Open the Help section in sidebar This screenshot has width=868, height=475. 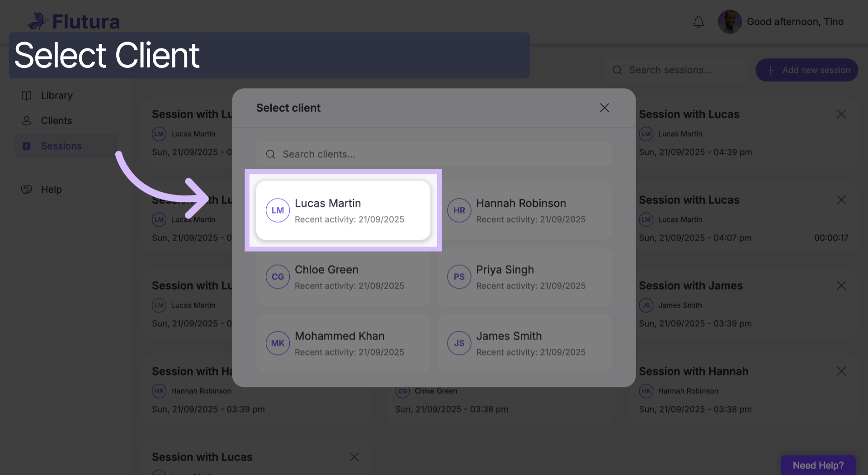pos(51,190)
